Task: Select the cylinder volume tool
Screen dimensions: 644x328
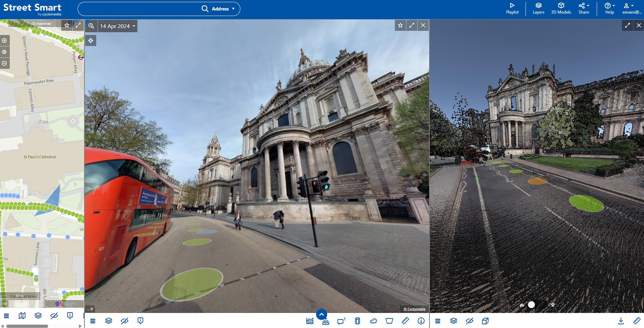Action: point(357,321)
